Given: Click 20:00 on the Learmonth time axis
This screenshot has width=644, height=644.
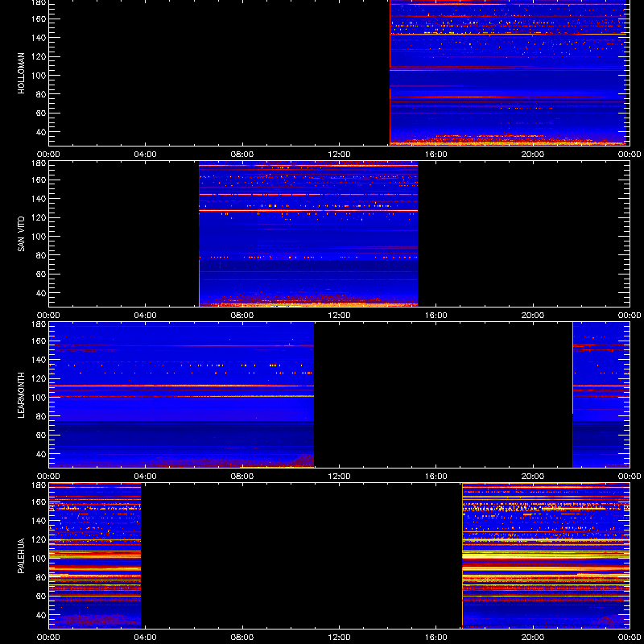Looking at the screenshot, I should (x=533, y=477).
